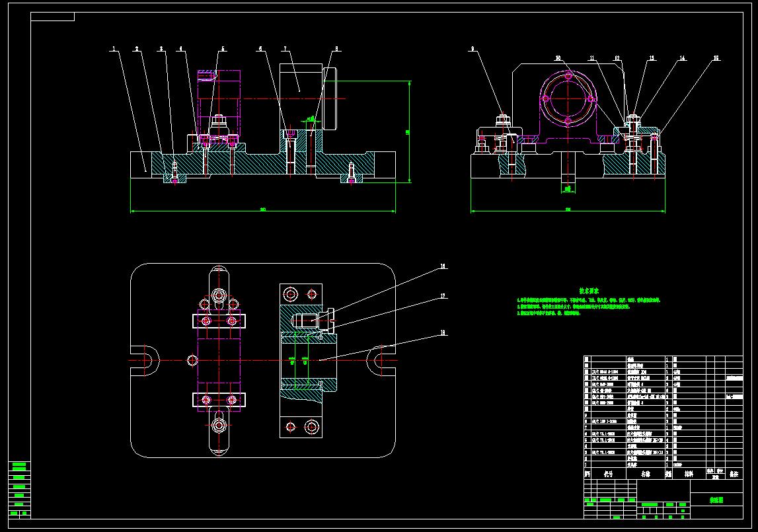The height and width of the screenshot is (532, 758).
Task: Select part balloon number 2
Action: pyautogui.click(x=137, y=49)
